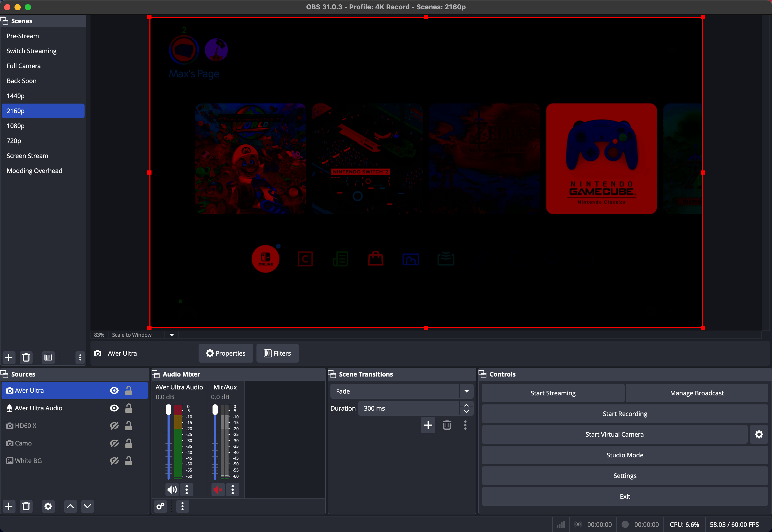The image size is (772, 532).
Task: Open scene filters with the grid filter icon
Action: click(48, 357)
